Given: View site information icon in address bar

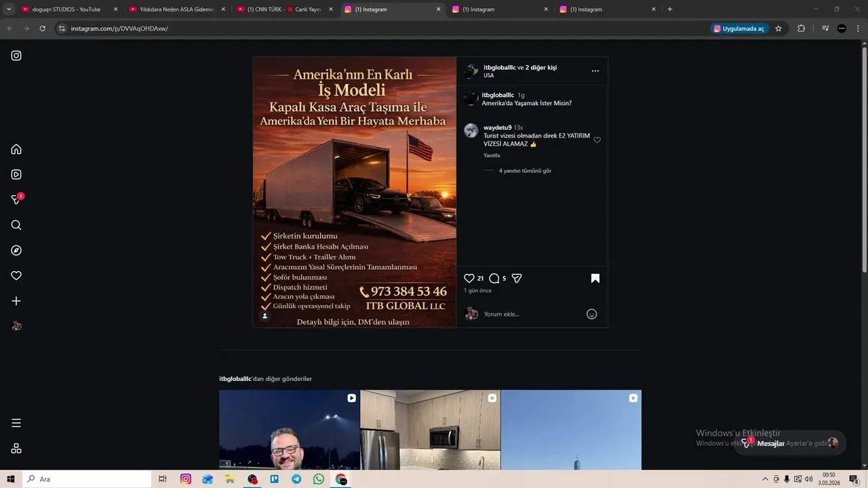Looking at the screenshot, I should click(62, 28).
